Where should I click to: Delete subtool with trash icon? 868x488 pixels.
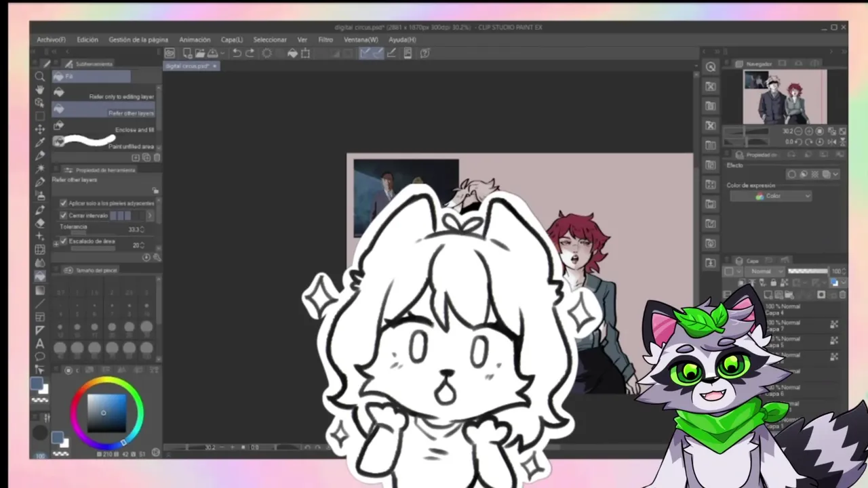click(157, 157)
